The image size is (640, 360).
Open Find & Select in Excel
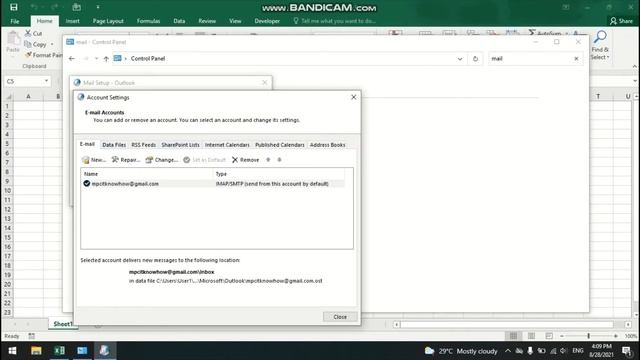600,46
